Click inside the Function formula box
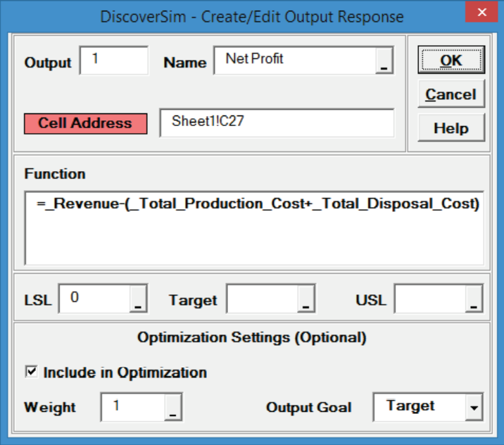Viewport: 504px width, 445px height. [x=253, y=227]
